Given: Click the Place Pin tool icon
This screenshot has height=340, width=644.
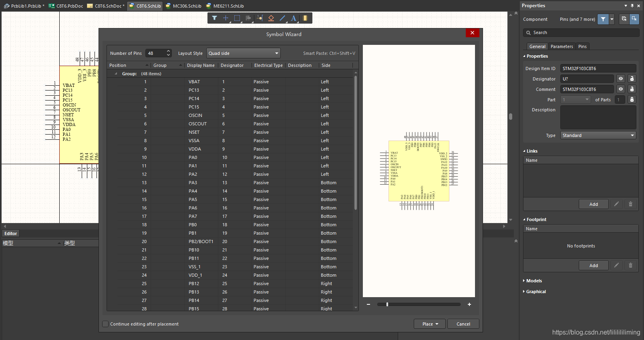Looking at the screenshot, I should coord(260,18).
